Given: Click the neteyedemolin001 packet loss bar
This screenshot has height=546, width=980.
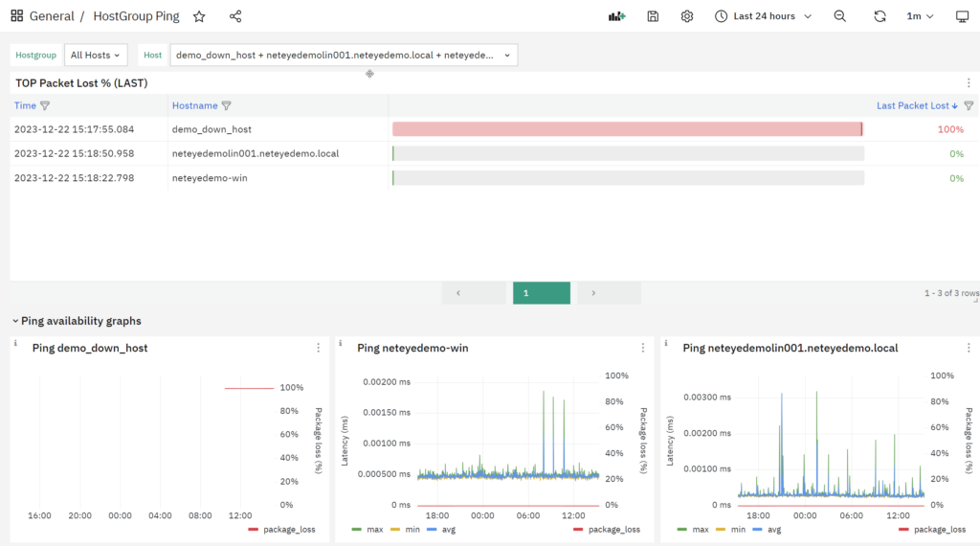Looking at the screenshot, I should point(628,153).
